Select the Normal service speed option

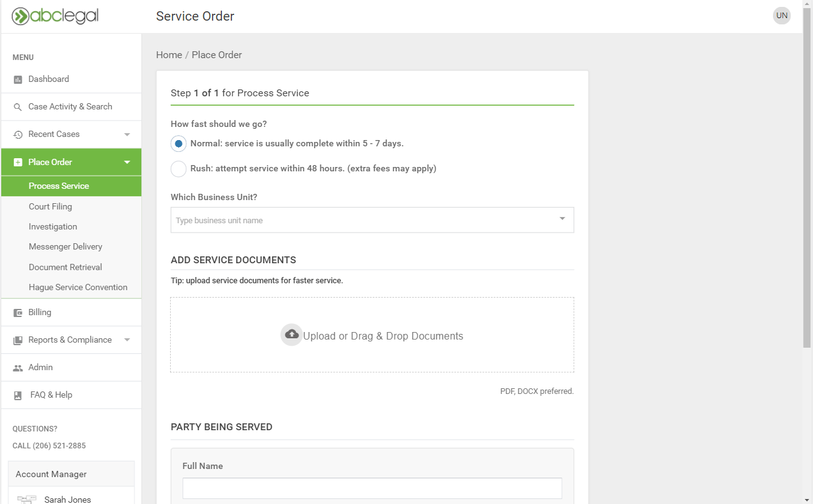click(179, 144)
